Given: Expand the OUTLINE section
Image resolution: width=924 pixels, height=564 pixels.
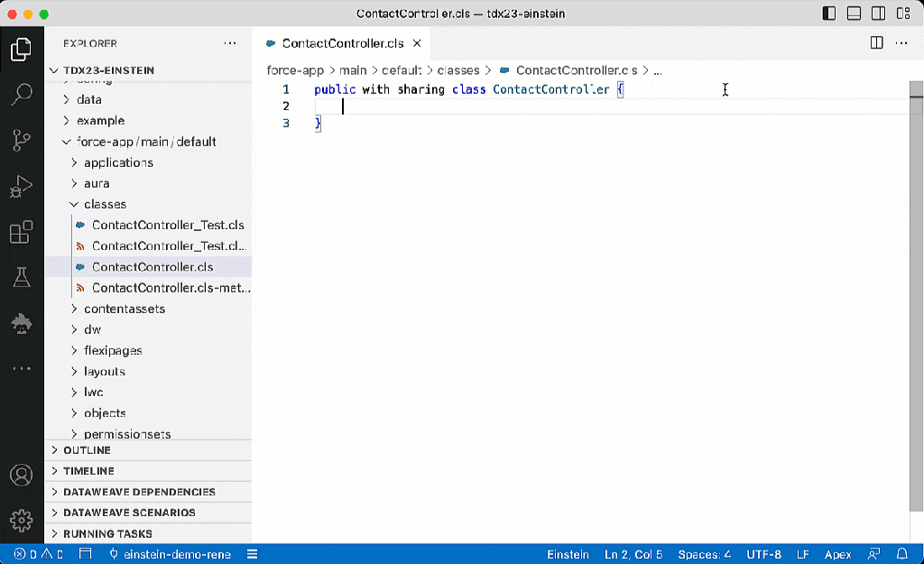Looking at the screenshot, I should pyautogui.click(x=87, y=450).
